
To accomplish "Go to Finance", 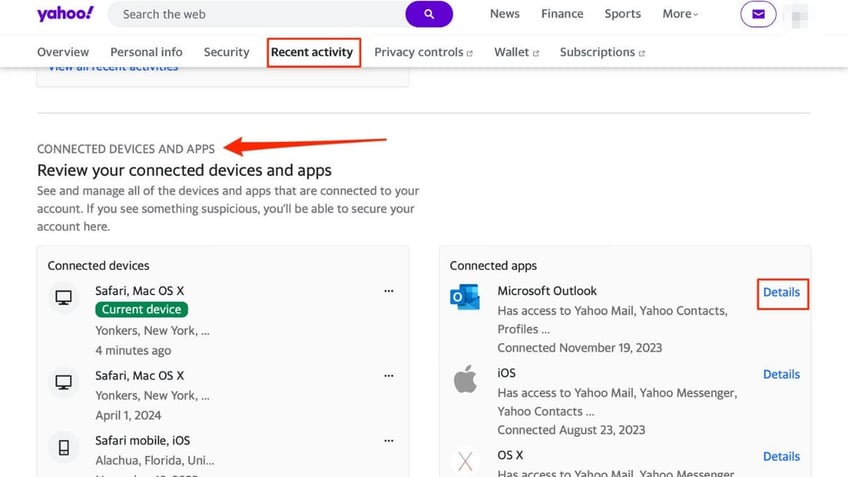I will pos(562,14).
